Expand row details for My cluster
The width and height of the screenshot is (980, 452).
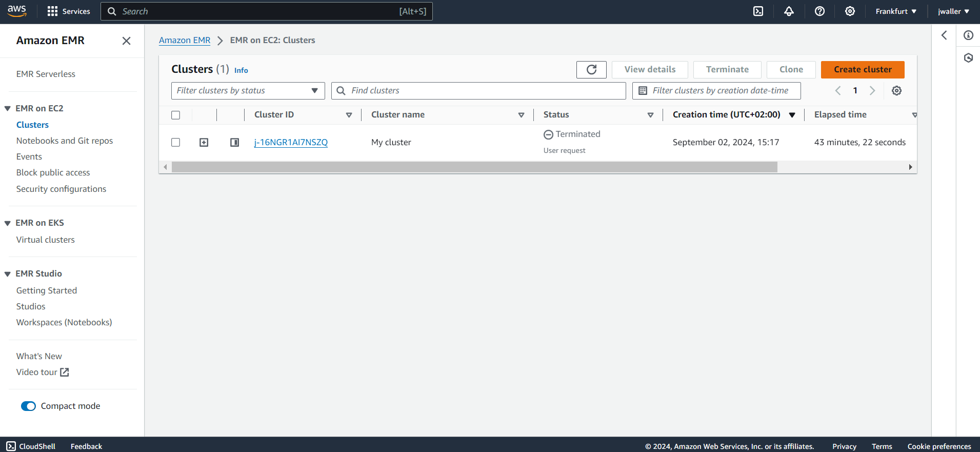click(204, 142)
